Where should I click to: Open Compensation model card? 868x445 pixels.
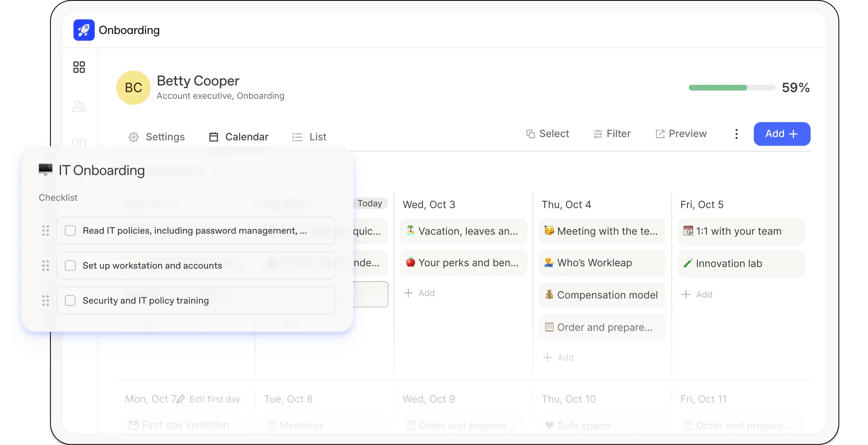pyautogui.click(x=602, y=295)
